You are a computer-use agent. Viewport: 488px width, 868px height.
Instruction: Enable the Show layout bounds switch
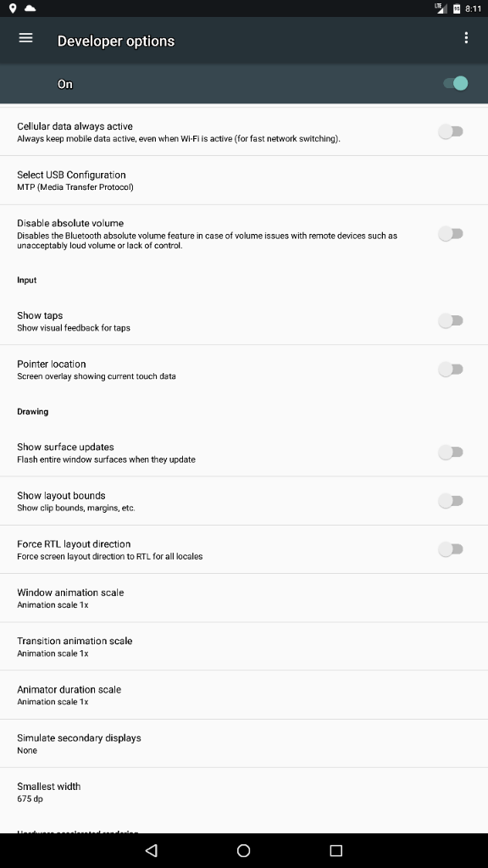point(451,501)
